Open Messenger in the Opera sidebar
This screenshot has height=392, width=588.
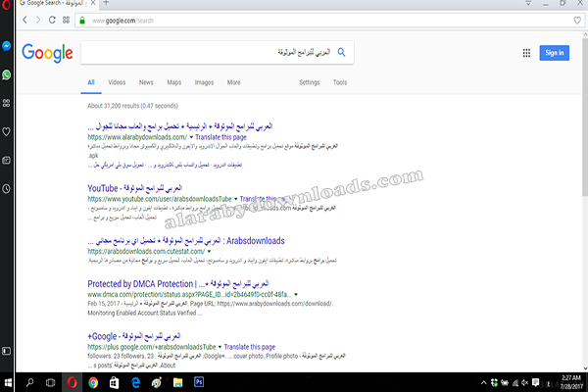point(7,46)
